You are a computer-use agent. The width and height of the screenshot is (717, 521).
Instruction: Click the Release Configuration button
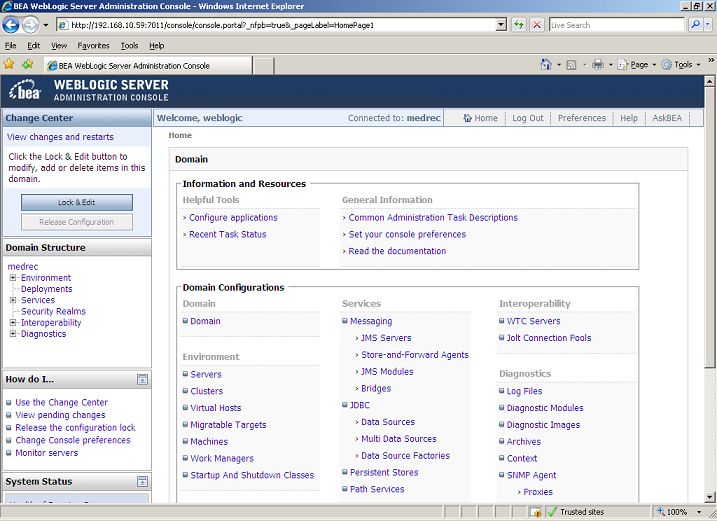77,222
